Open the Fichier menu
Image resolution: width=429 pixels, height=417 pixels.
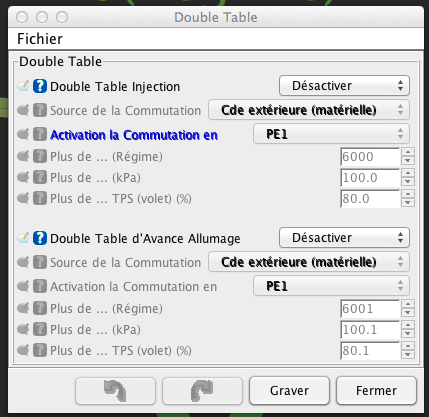point(40,39)
